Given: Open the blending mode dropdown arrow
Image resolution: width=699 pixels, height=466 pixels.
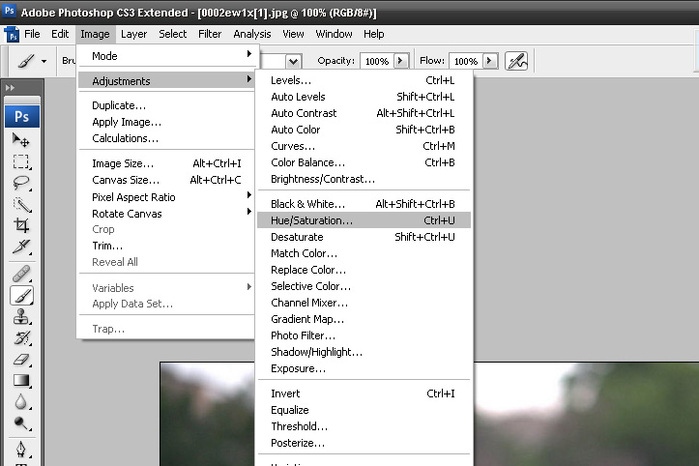Looking at the screenshot, I should click(293, 61).
